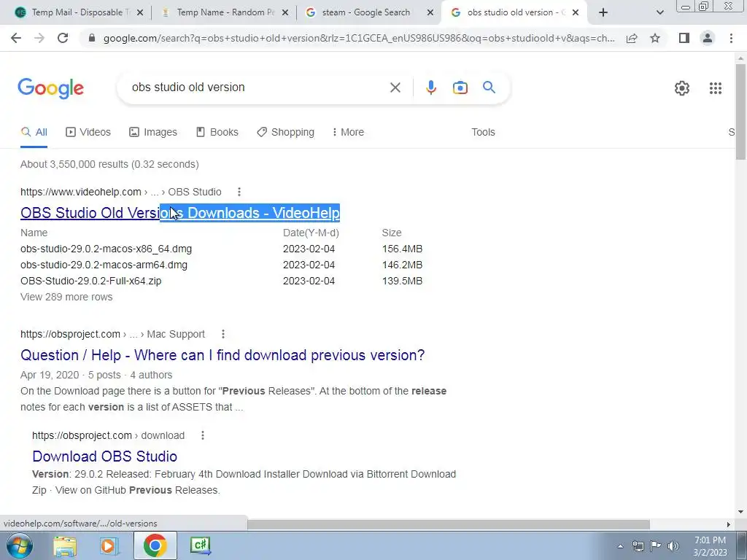Click OBS-Studio-29.0.2-Full-x64.zip row text

[x=91, y=281]
